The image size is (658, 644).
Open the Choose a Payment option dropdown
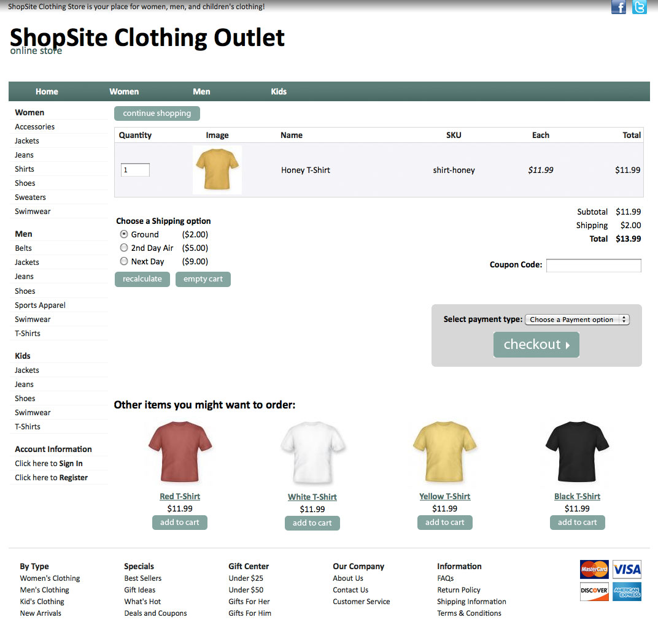click(x=577, y=320)
